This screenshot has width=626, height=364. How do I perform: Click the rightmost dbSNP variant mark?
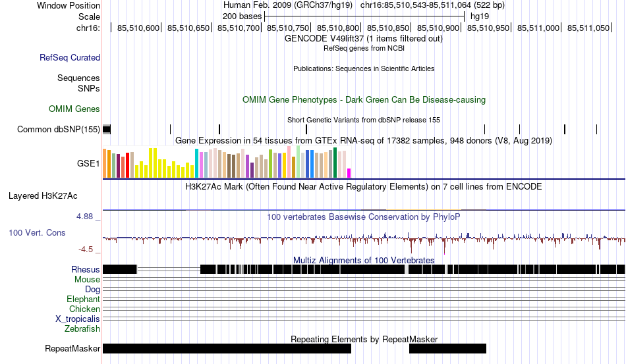click(596, 129)
